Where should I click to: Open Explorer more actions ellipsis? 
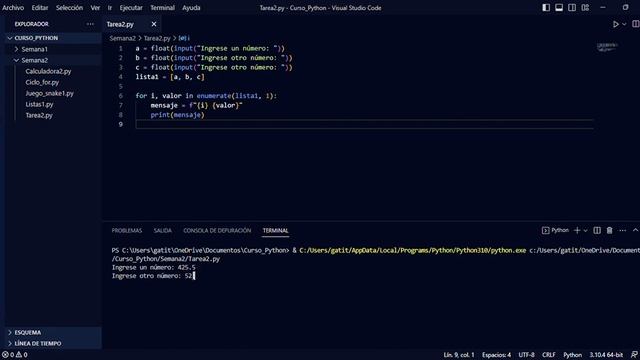tap(90, 24)
